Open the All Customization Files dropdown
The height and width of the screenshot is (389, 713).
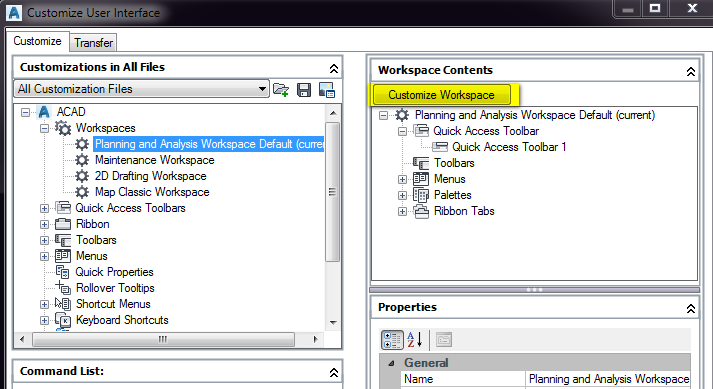click(141, 89)
